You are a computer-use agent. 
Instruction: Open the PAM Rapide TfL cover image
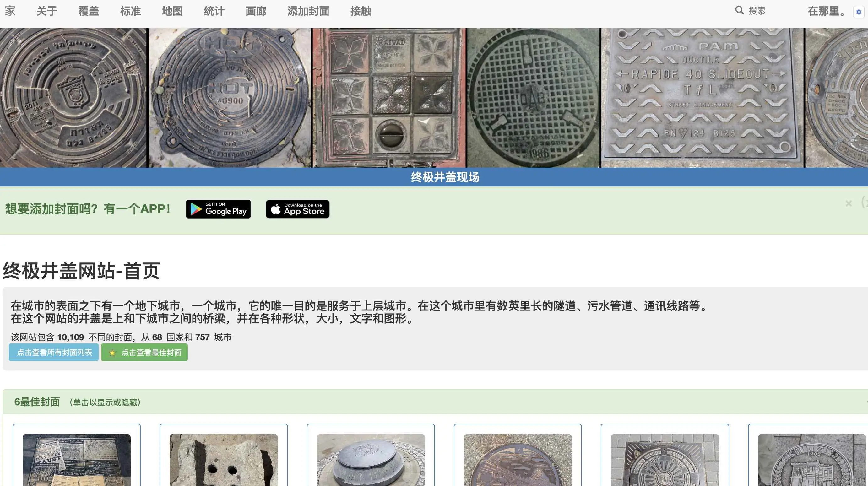coord(702,98)
